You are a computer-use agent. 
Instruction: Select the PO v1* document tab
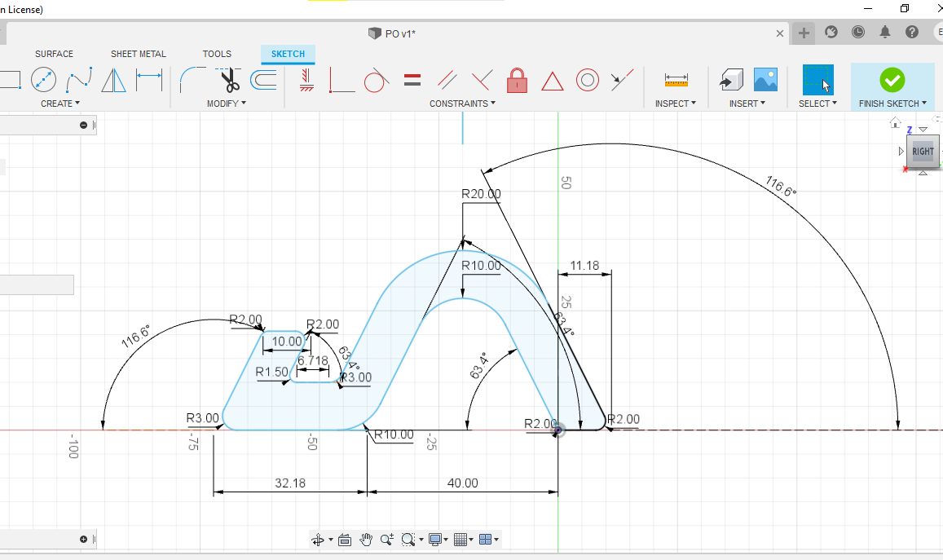tap(392, 33)
